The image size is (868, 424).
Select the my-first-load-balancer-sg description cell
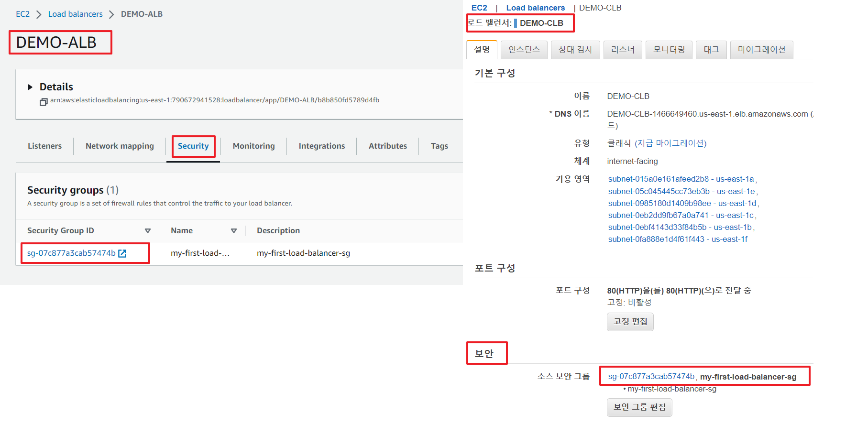(303, 253)
